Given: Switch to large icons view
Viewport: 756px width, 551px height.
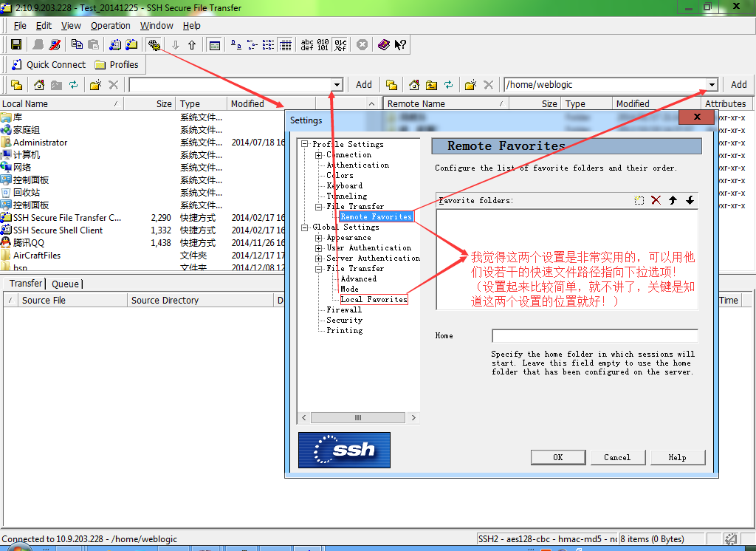Looking at the screenshot, I should 236,45.
